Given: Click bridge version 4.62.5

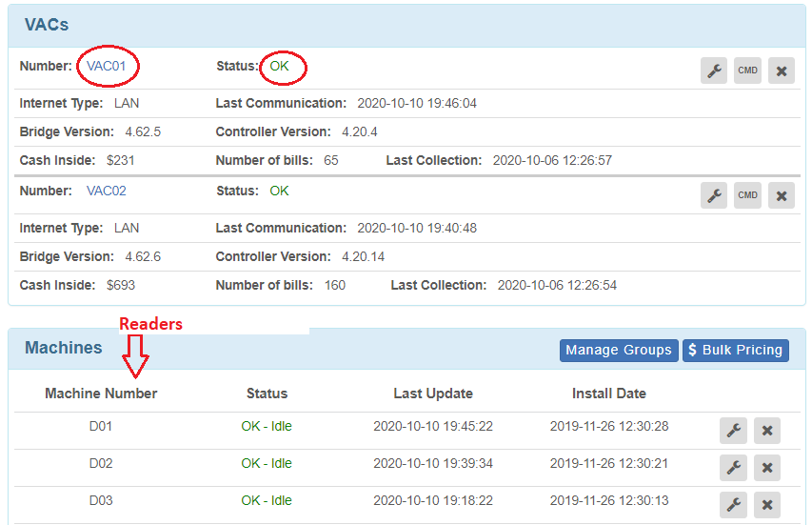Looking at the screenshot, I should [143, 131].
